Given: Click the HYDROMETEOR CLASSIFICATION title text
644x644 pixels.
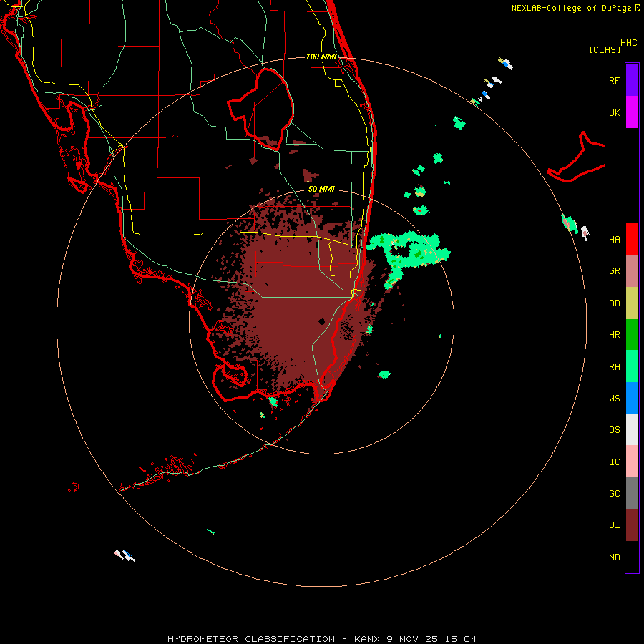Looking at the screenshot, I should point(251,639).
